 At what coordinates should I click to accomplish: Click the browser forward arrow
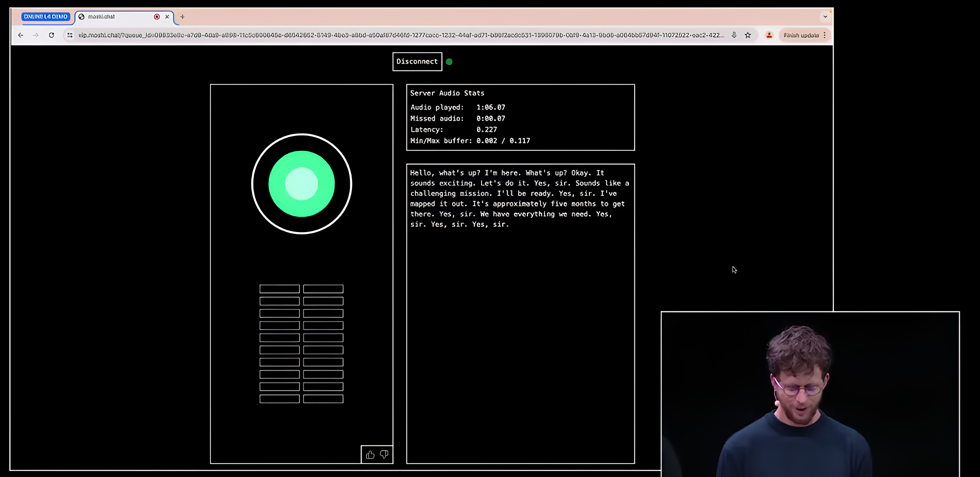[x=36, y=35]
